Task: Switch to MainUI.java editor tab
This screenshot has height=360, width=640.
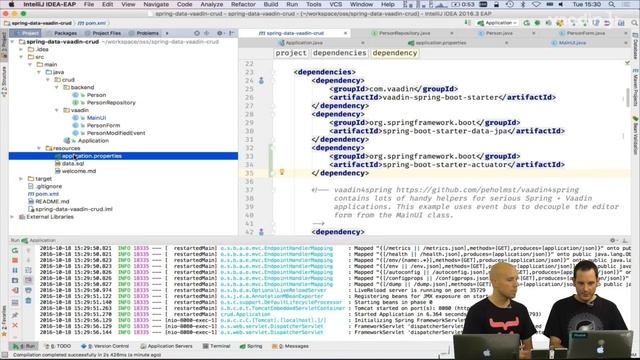Action: click(572, 43)
